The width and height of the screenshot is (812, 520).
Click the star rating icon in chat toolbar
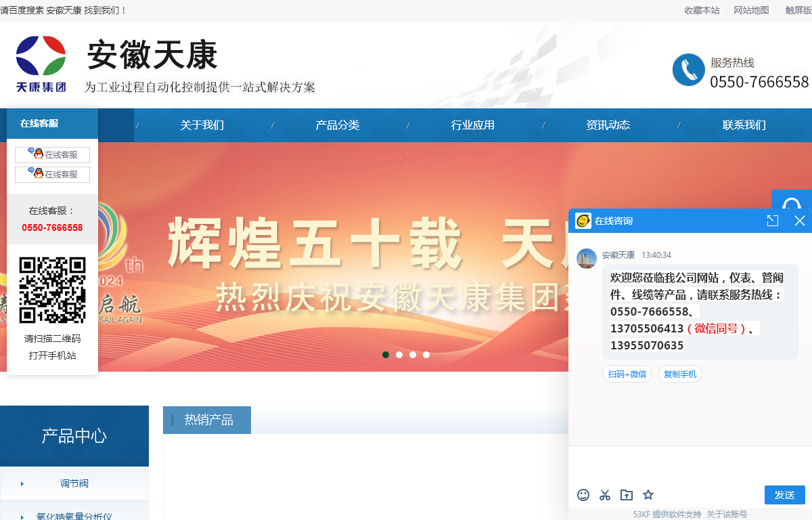click(648, 495)
